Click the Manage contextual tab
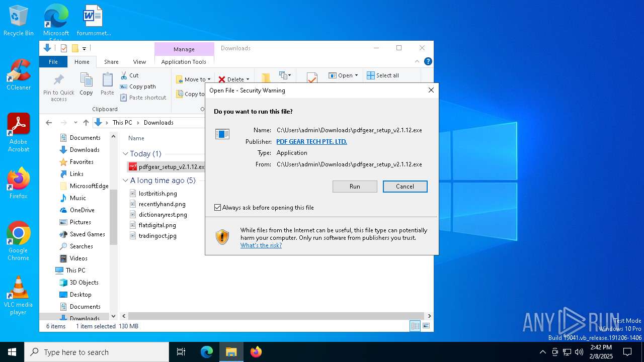The width and height of the screenshot is (644, 362). (184, 49)
